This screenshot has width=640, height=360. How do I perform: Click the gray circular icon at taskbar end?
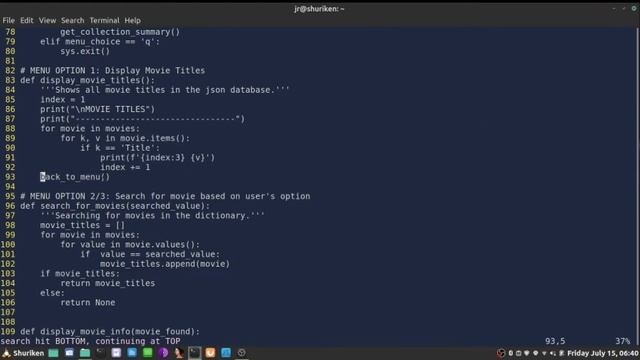click(x=242, y=353)
